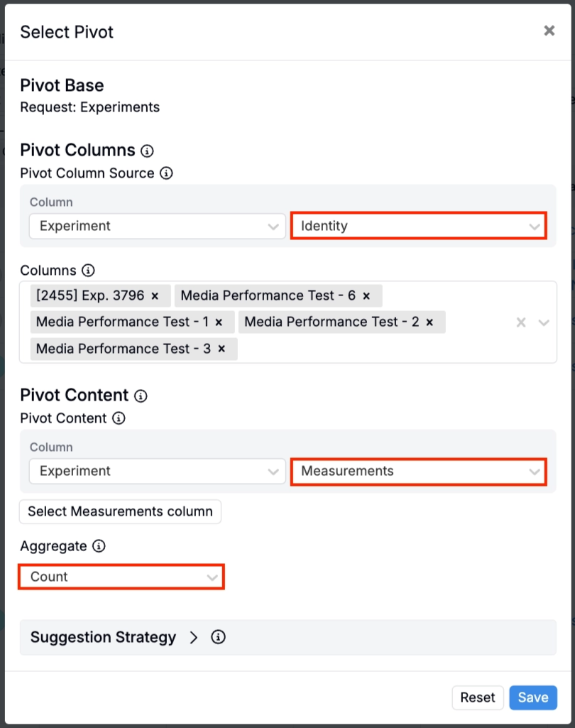This screenshot has width=575, height=728.
Task: Remove 'Media Performance Test - 2' tag
Action: pyautogui.click(x=429, y=322)
